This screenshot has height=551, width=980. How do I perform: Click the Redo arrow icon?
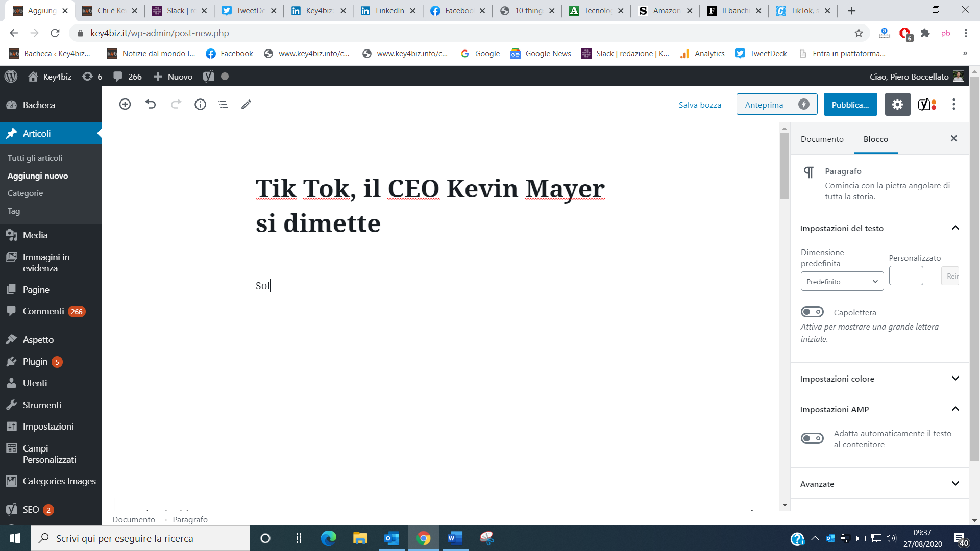(176, 104)
